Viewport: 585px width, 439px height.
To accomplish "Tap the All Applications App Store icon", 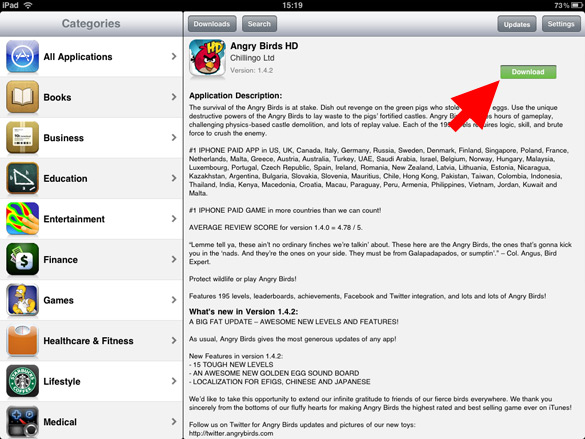I will (x=22, y=57).
